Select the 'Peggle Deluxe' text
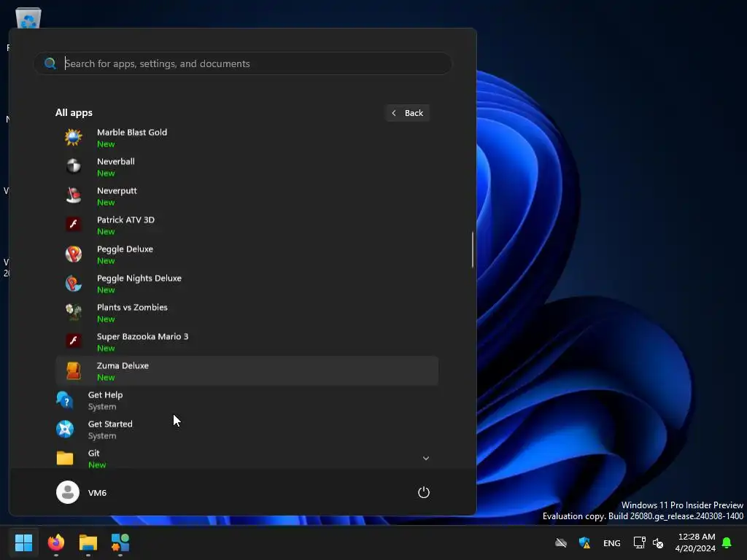The image size is (747, 560). (x=125, y=249)
